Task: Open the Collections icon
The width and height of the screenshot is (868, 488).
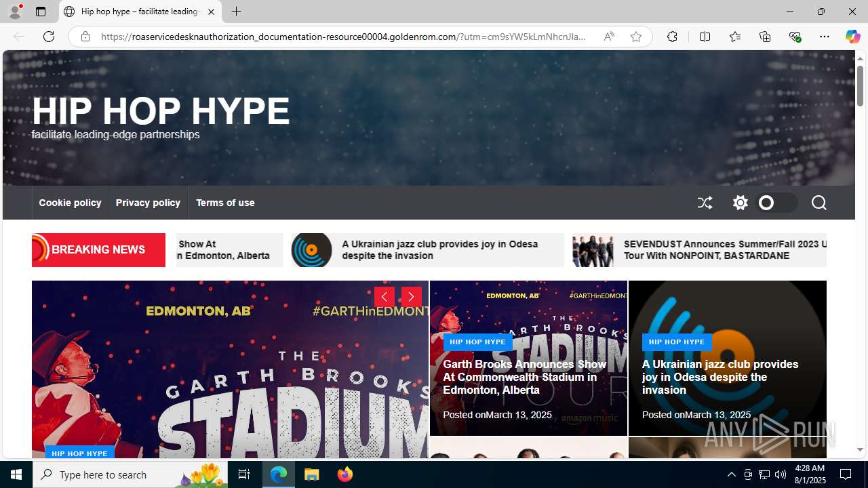Action: pos(765,37)
